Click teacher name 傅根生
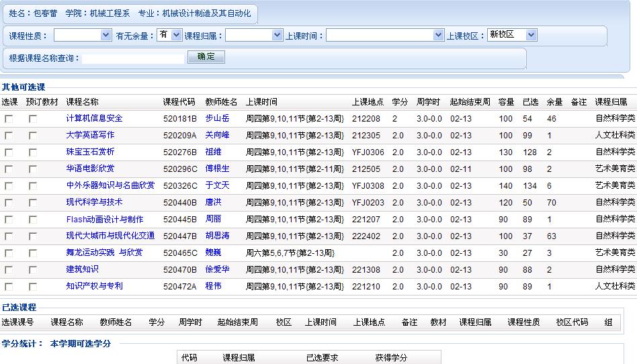 (217, 169)
